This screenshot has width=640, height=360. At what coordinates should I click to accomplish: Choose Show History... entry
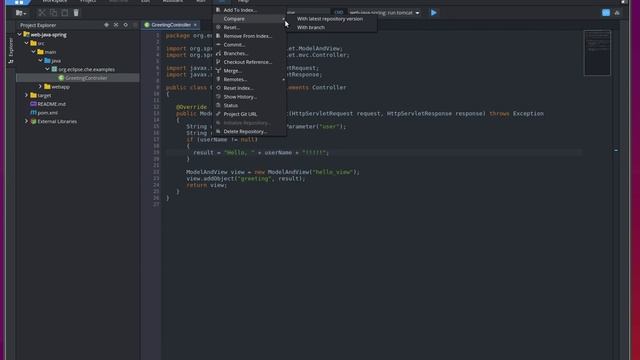click(249, 97)
